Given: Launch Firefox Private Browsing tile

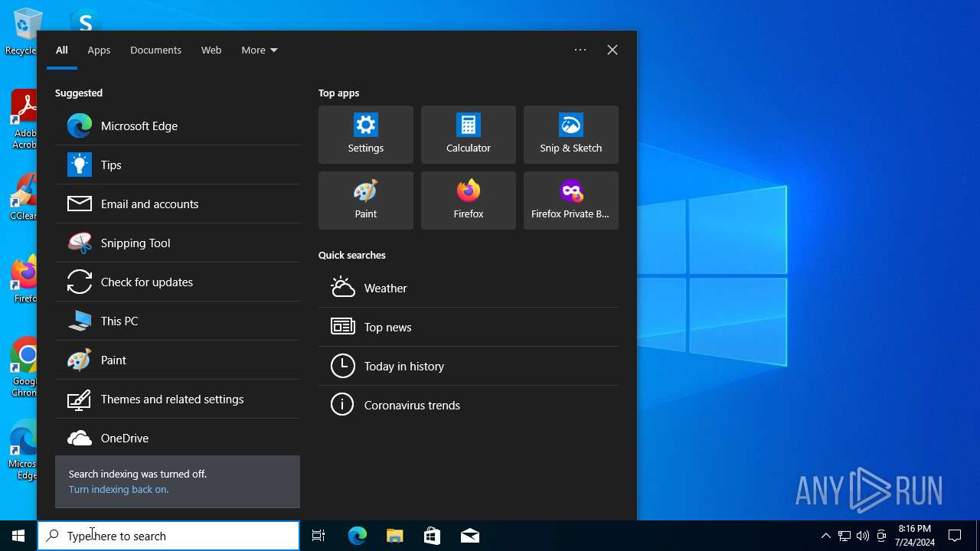Looking at the screenshot, I should pyautogui.click(x=571, y=201).
